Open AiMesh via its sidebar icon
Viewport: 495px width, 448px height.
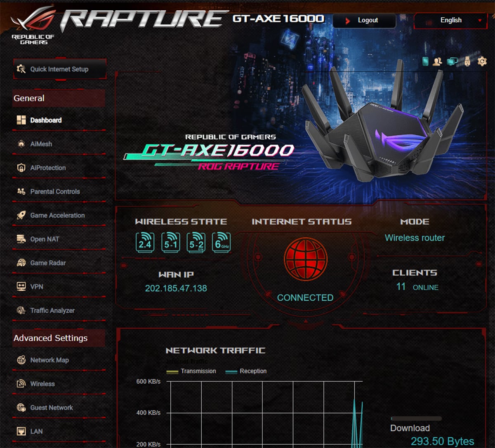click(x=21, y=144)
